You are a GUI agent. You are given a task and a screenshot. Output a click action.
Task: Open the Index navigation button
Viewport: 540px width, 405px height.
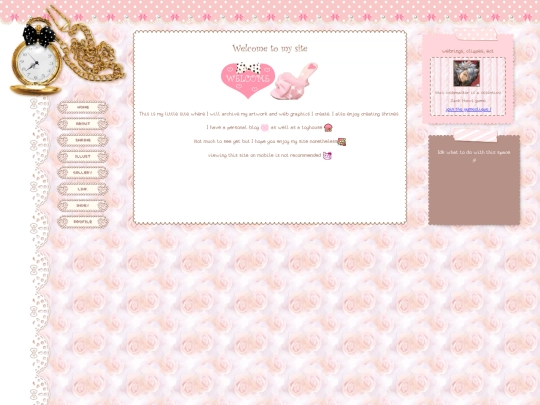83,205
